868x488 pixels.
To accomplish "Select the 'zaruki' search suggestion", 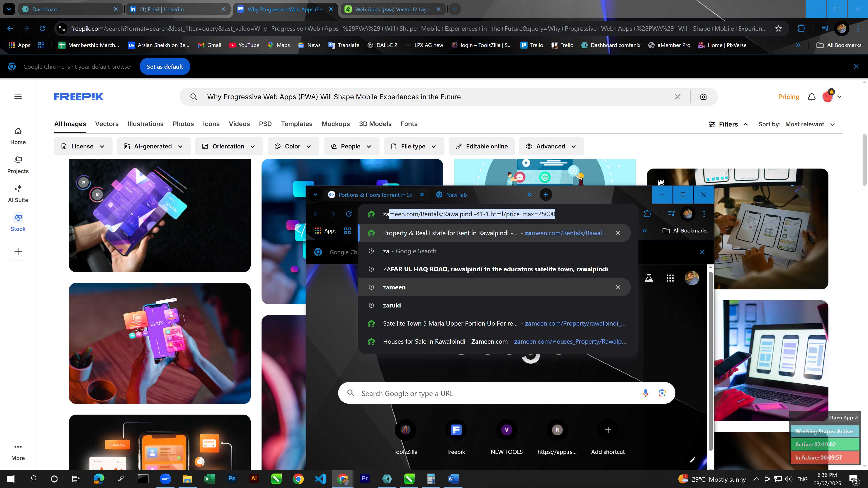I will click(x=494, y=305).
